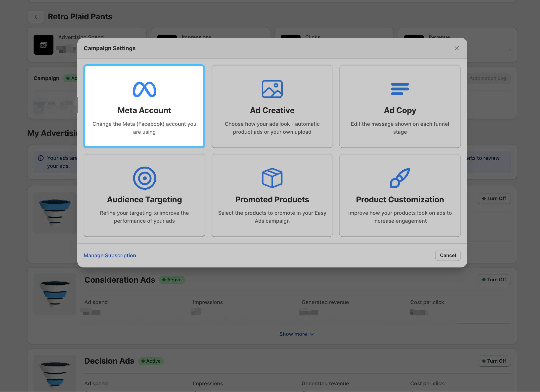Open the Ad Creative settings card

coord(272,106)
